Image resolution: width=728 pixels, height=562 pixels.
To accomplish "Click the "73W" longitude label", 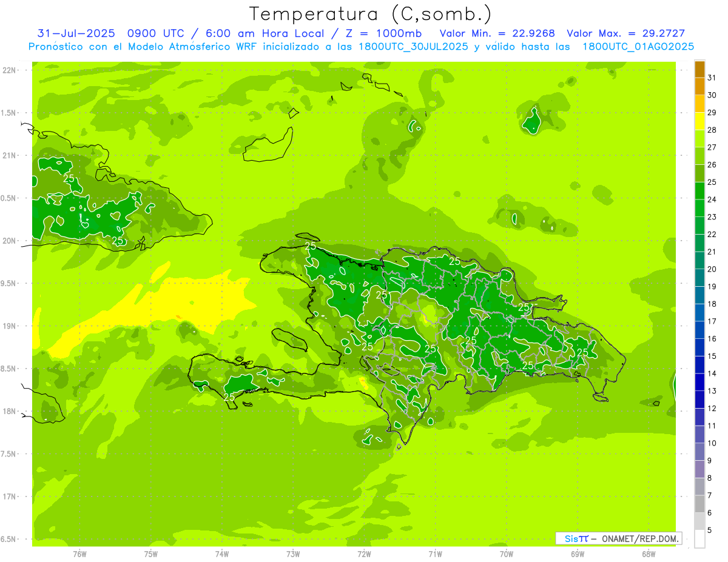I will (293, 554).
